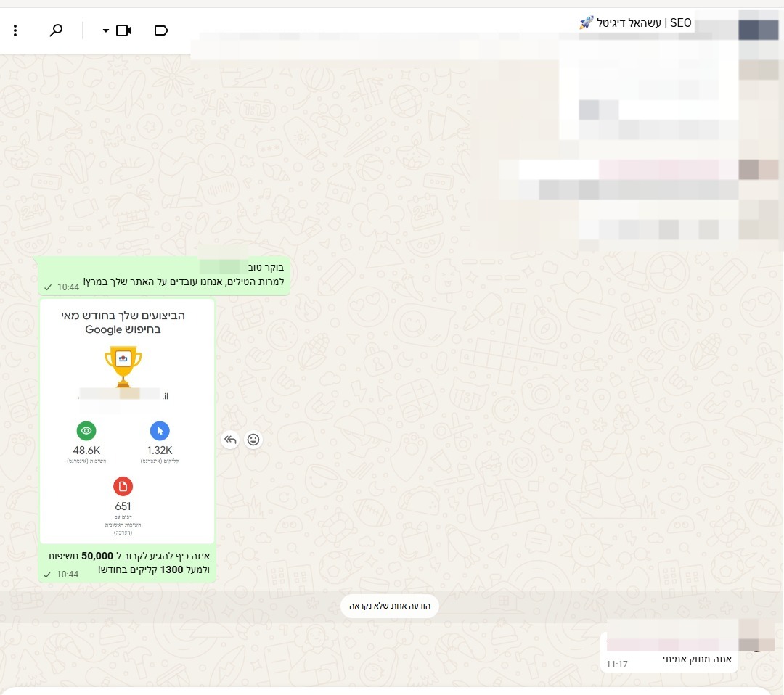Forward the Google performance image

click(230, 440)
